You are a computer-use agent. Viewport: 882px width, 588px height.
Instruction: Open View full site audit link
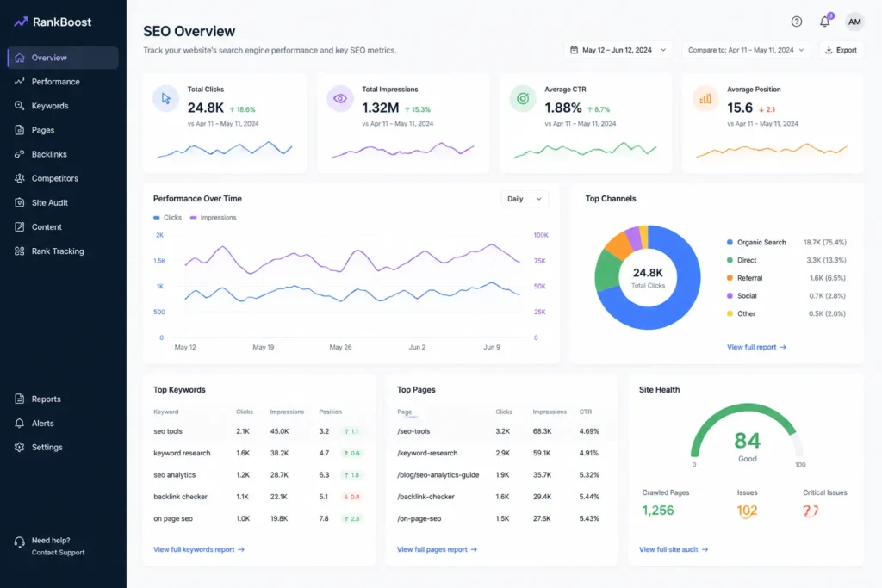pyautogui.click(x=674, y=549)
